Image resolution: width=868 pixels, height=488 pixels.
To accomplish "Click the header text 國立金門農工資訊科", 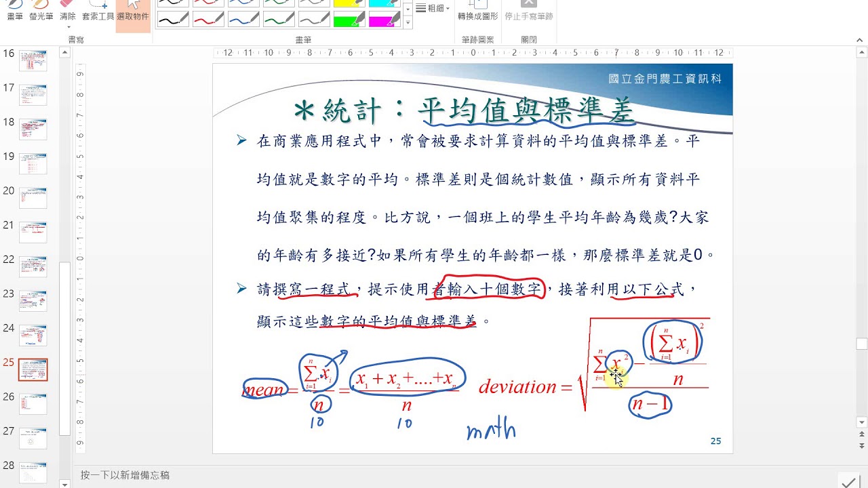I will (665, 79).
